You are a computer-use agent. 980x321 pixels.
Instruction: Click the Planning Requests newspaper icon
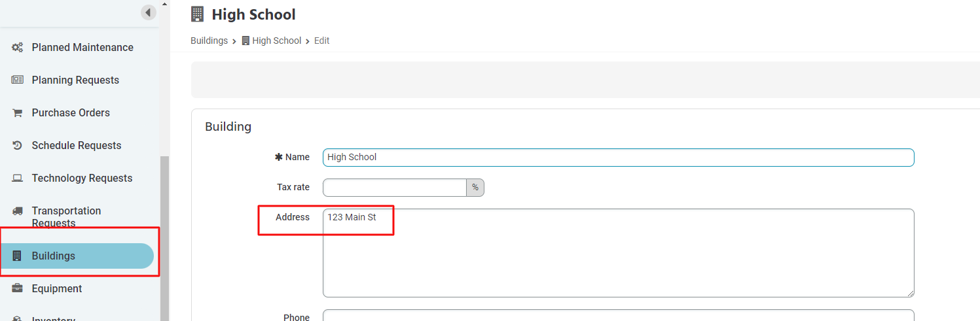(18, 80)
